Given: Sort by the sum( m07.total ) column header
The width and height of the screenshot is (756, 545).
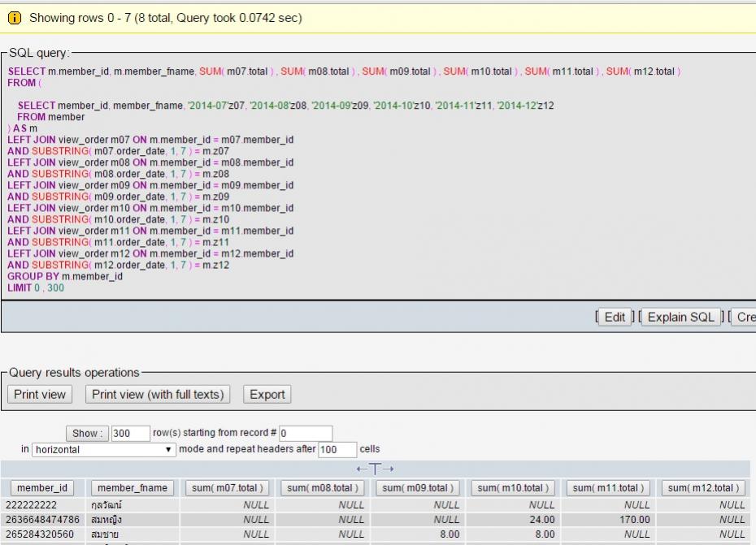Looking at the screenshot, I should click(x=227, y=488).
